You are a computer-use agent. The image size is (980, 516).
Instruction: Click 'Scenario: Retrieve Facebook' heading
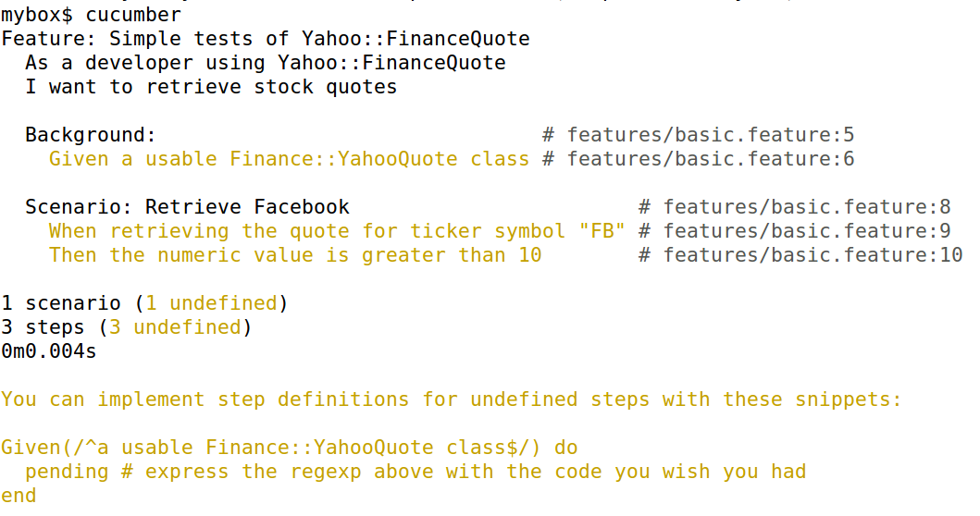(188, 207)
